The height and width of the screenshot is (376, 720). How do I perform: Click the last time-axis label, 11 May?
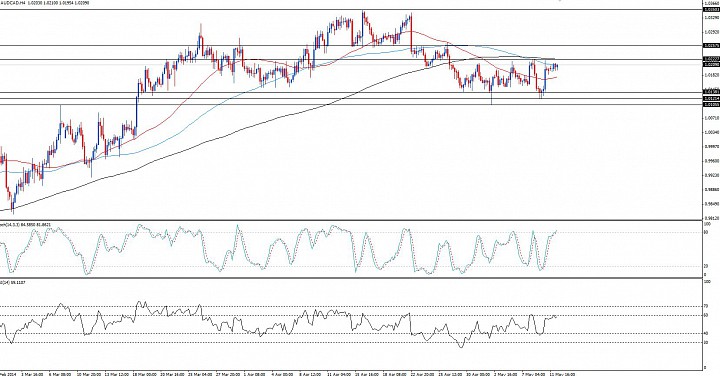[x=562, y=374]
